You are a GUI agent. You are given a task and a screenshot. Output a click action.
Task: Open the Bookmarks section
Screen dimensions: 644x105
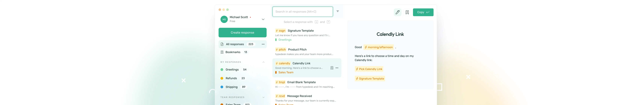242,52
